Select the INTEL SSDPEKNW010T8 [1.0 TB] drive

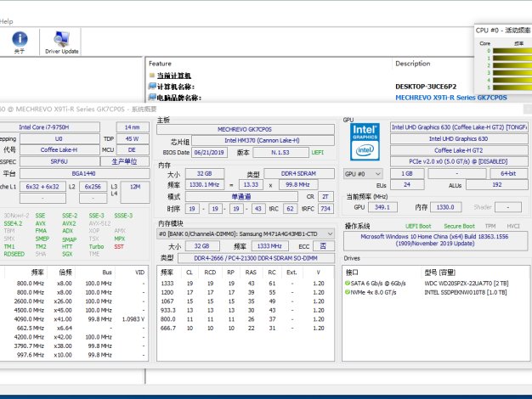coord(466,292)
